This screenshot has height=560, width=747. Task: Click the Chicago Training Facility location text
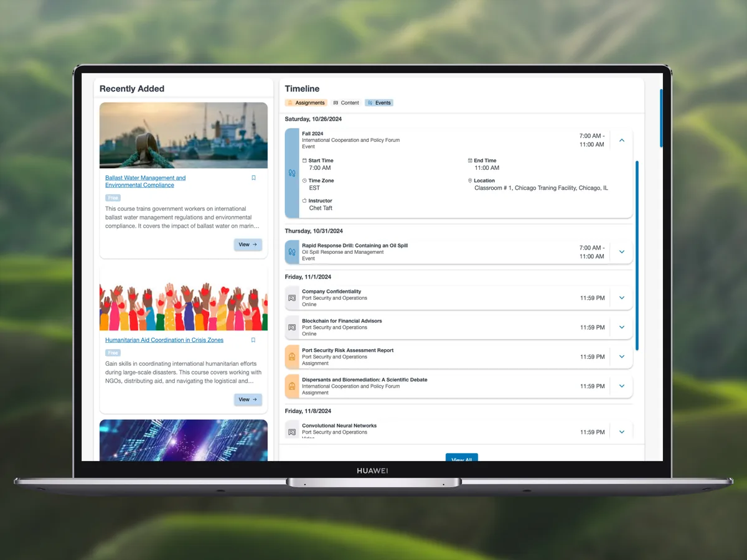tap(541, 188)
